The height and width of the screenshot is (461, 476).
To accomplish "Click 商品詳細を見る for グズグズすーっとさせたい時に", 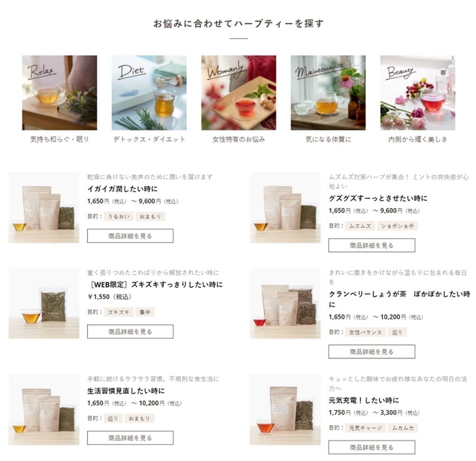I will point(371,245).
